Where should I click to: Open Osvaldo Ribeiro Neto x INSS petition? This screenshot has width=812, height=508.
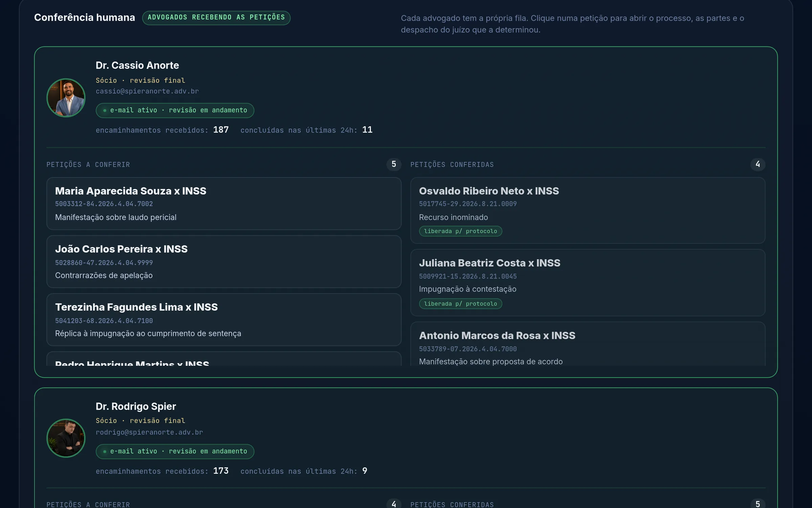click(588, 210)
